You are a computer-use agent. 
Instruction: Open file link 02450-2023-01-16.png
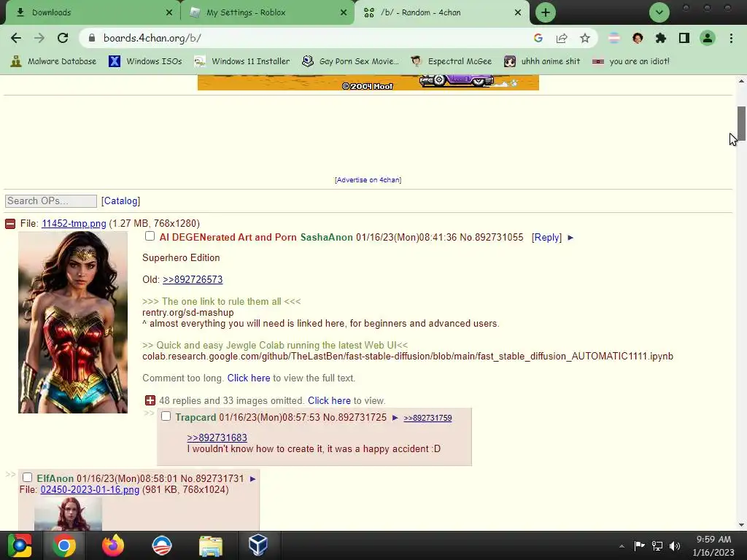coord(90,489)
